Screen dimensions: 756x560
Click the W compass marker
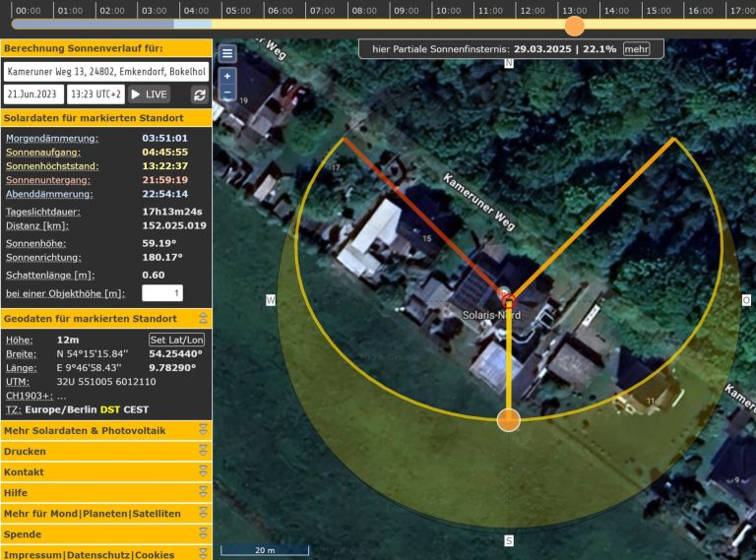pos(271,300)
